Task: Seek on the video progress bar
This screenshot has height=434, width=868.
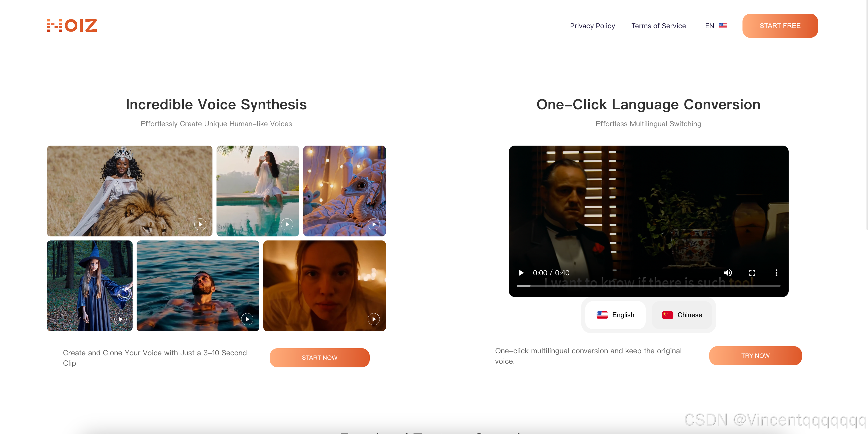Action: (x=648, y=286)
